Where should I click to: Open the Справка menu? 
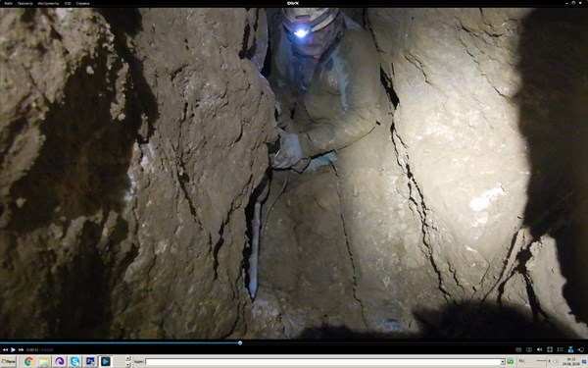83,3
